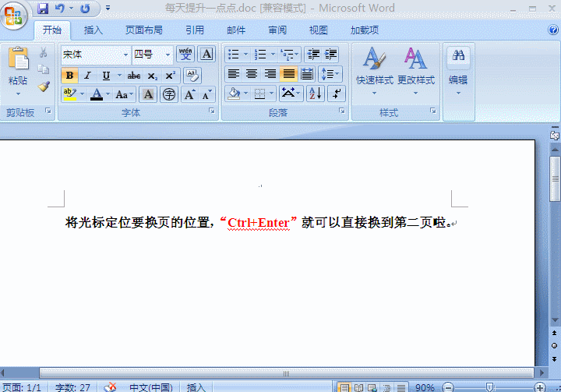Expand highlight color arrow
This screenshot has width=561, height=392.
click(x=82, y=94)
